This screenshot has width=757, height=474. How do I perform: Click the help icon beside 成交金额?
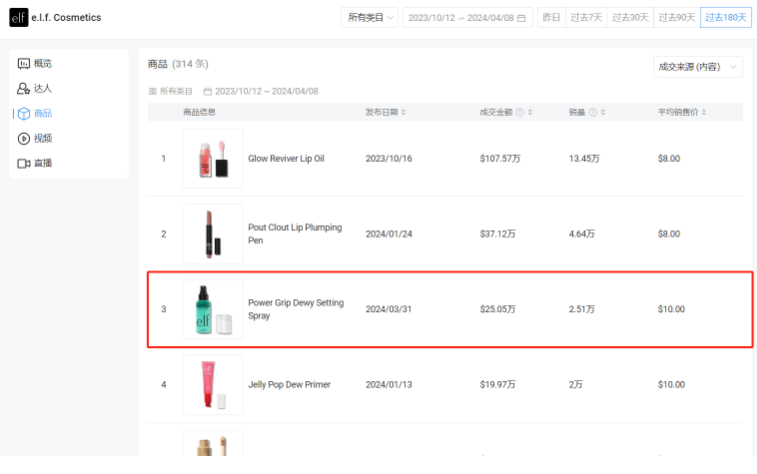(520, 112)
